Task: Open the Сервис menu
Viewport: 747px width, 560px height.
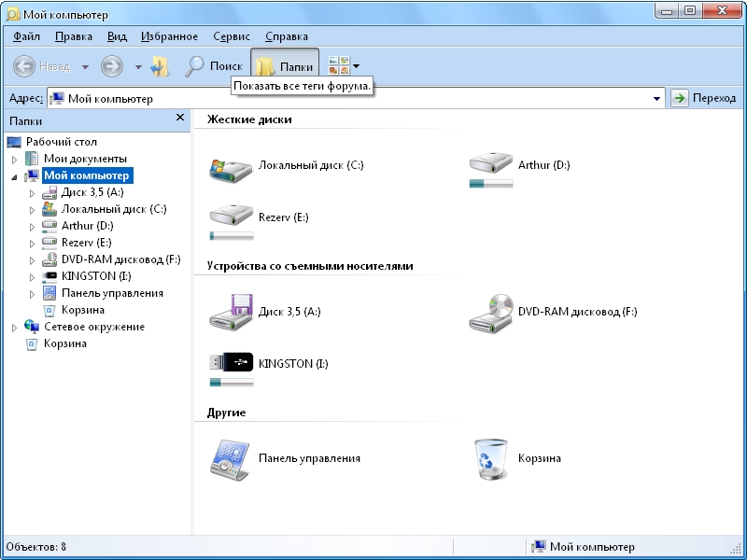Action: 231,36
